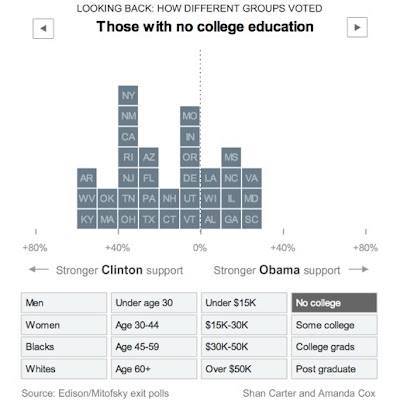Click the NY state block in chart
This screenshot has height=400, width=397.
[x=128, y=95]
